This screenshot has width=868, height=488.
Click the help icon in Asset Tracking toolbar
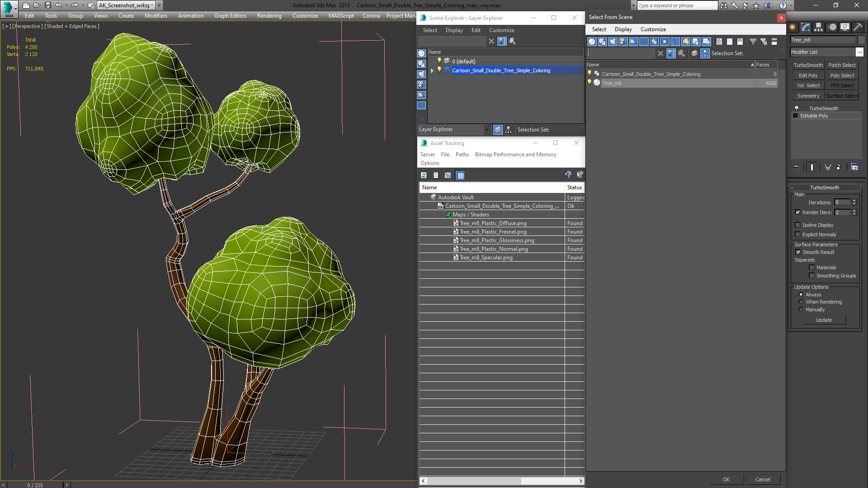[x=568, y=175]
